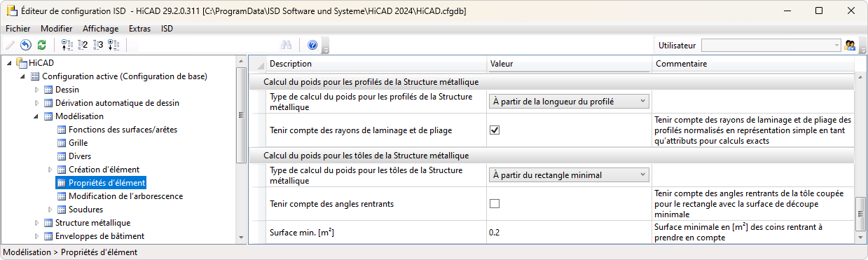Click the expand all levels icon
This screenshot has height=260, width=868.
(113, 45)
